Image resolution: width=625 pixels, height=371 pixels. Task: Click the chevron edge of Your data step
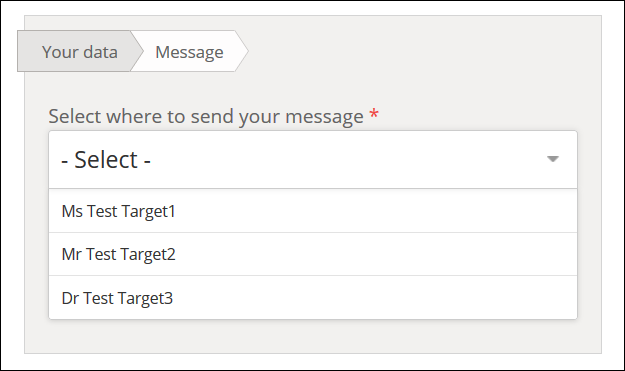[137, 51]
